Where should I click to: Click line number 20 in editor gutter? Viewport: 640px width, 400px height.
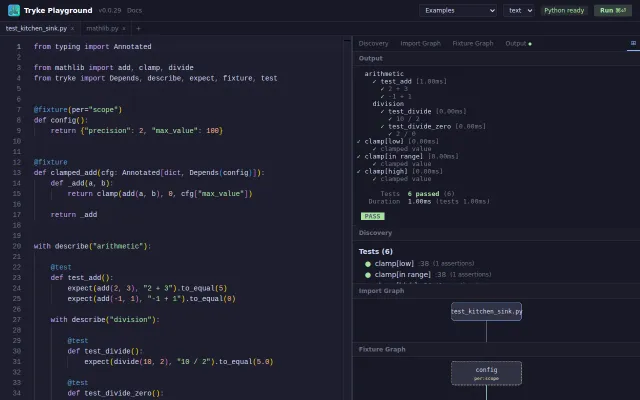tap(17, 246)
